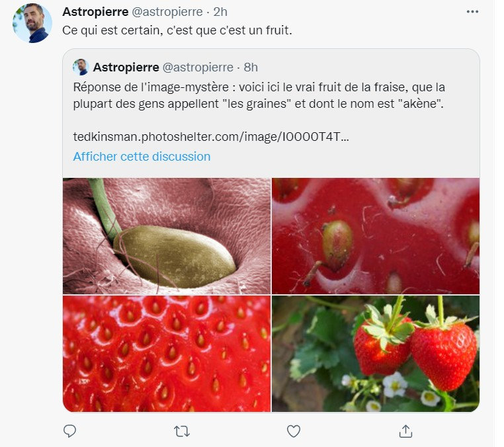Like the tweet with the heart icon

pos(294,431)
